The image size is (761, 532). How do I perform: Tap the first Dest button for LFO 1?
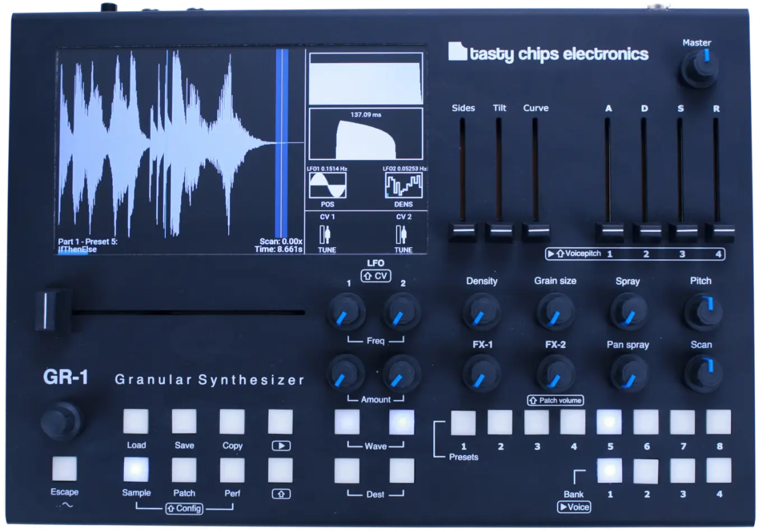point(347,470)
